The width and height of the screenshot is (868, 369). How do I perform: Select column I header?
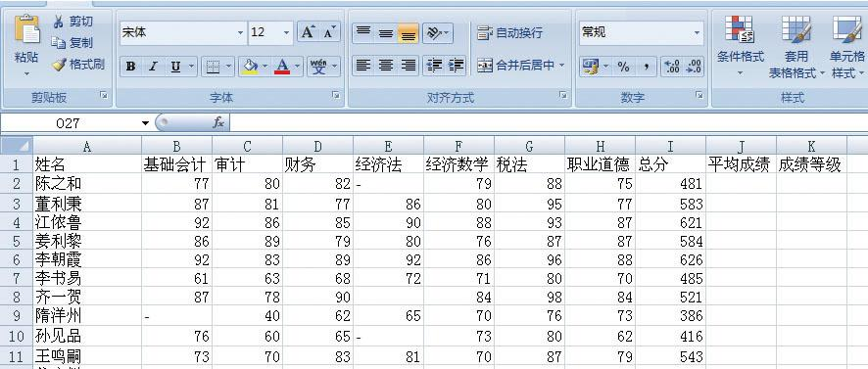[670, 146]
